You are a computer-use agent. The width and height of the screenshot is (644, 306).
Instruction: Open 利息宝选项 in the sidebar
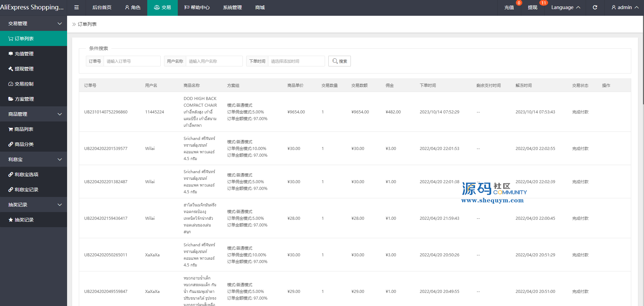coord(34,174)
